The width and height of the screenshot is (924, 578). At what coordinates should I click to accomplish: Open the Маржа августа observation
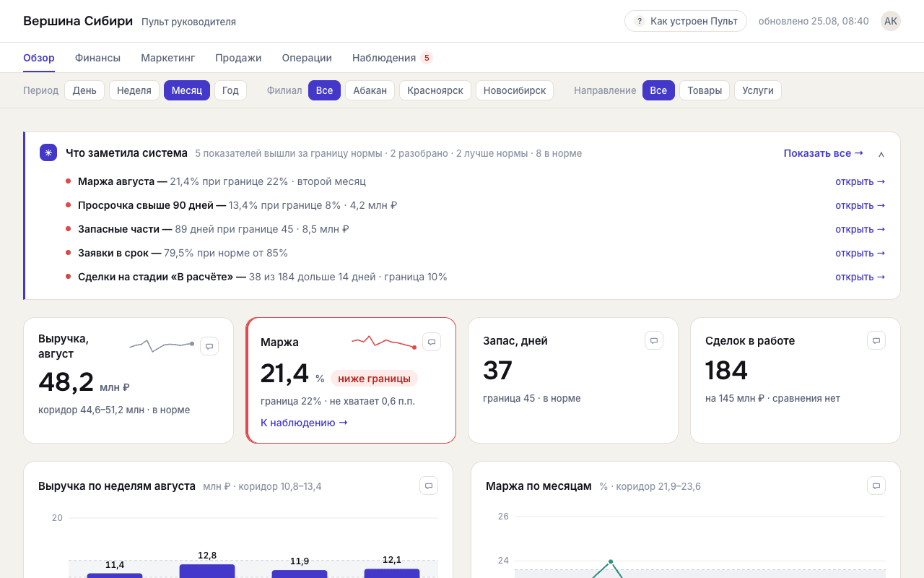click(x=860, y=181)
